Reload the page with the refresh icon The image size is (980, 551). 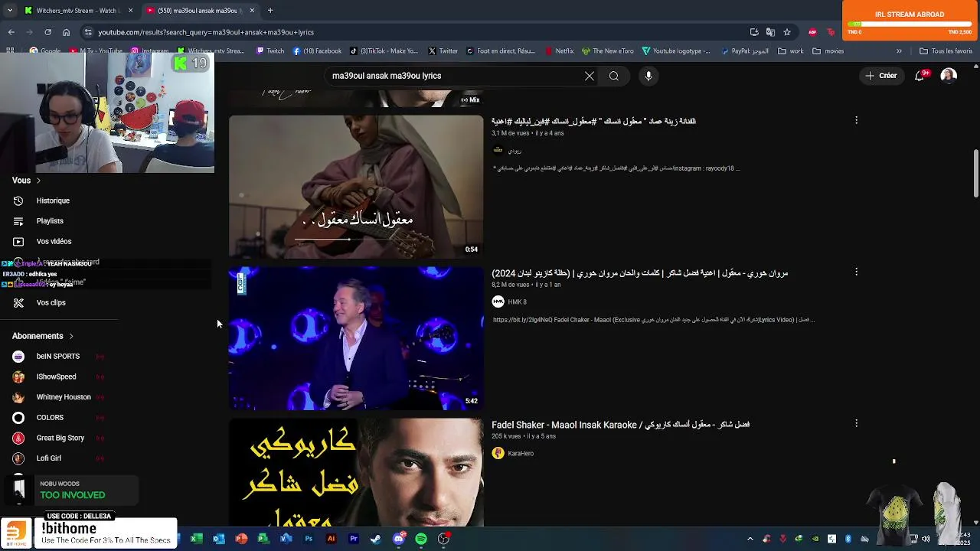(47, 32)
